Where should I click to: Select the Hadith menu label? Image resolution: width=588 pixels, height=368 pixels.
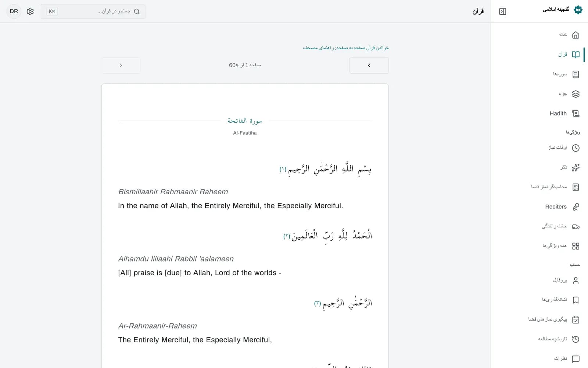tap(558, 113)
